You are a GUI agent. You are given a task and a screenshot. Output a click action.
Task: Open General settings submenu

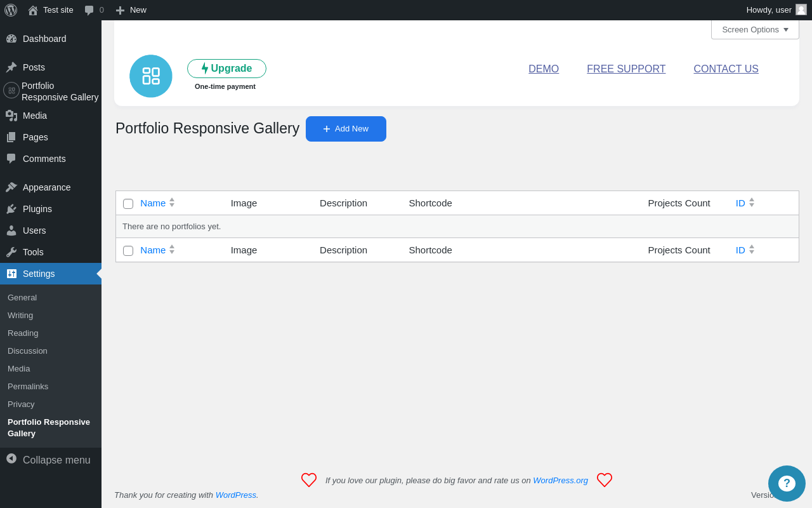point(22,297)
